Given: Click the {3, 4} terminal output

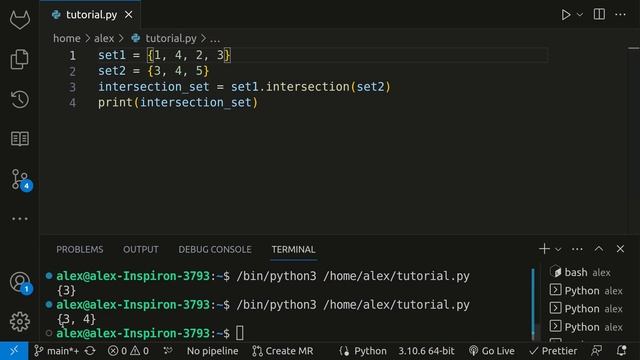Looking at the screenshot, I should pyautogui.click(x=76, y=319).
